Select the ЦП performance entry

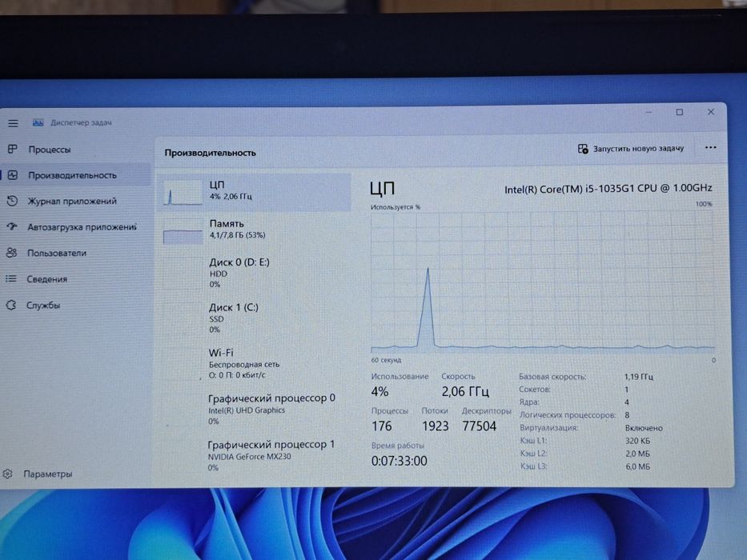(255, 192)
